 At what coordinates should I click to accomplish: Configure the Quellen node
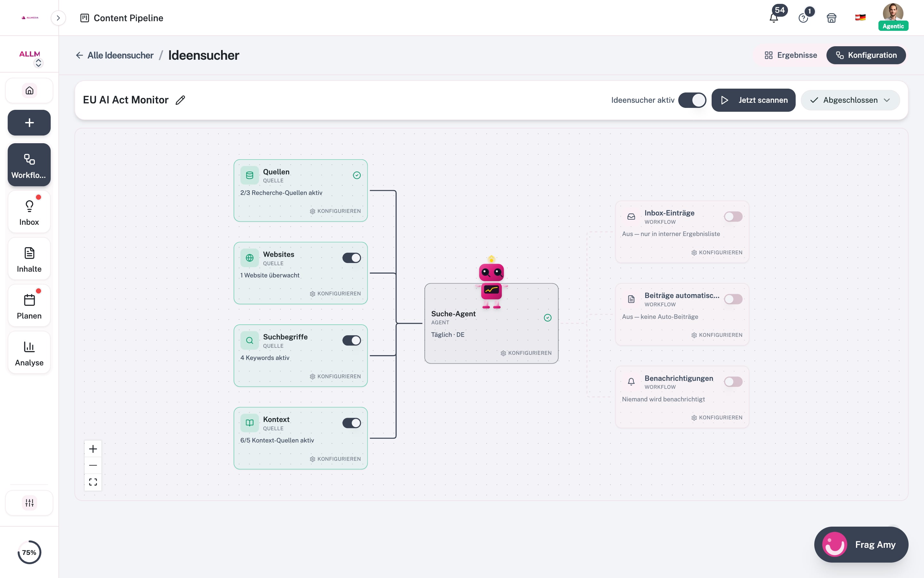coord(335,211)
